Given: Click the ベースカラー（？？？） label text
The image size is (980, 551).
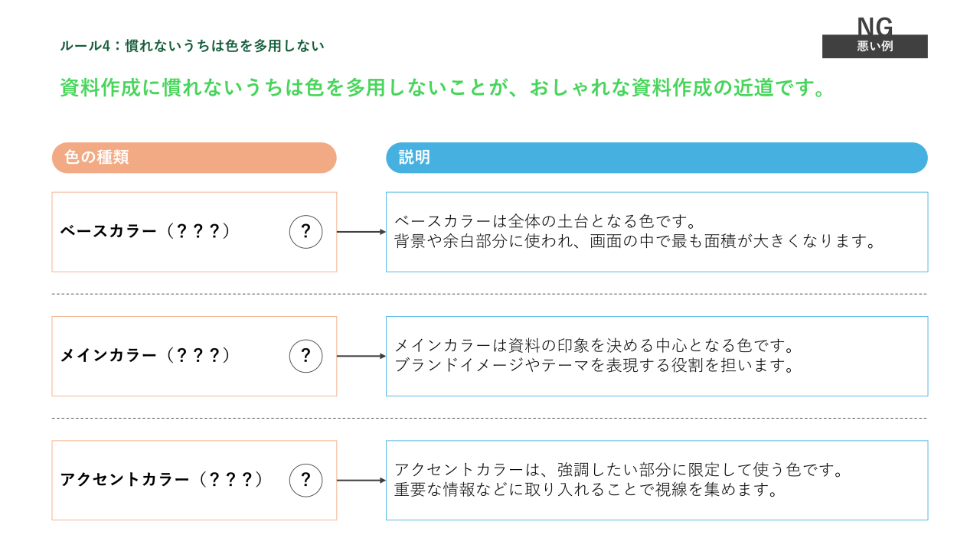Looking at the screenshot, I should coord(145,232).
